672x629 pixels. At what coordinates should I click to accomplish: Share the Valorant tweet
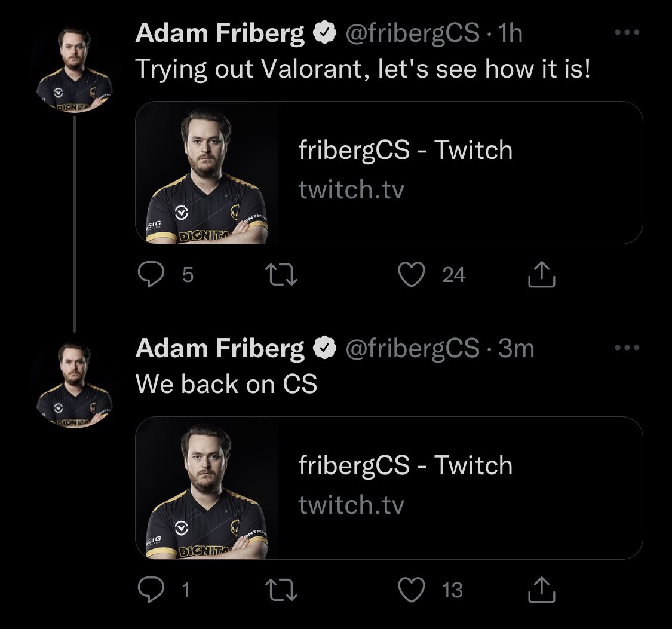pos(542,274)
